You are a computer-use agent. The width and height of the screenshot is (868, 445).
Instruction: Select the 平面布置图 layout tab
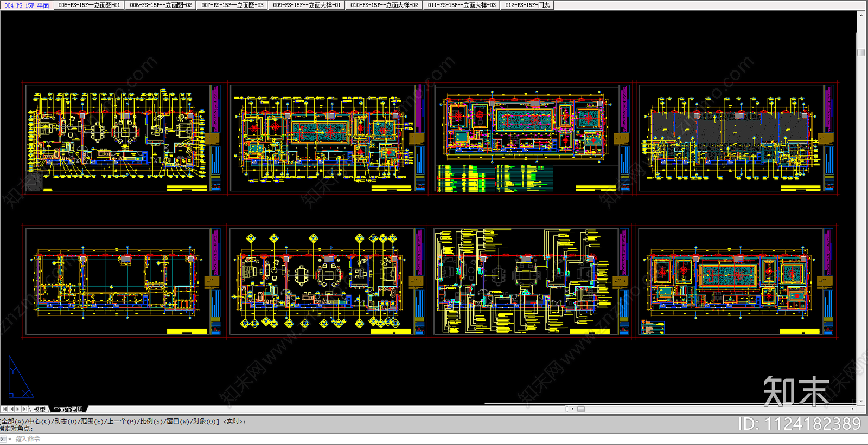click(x=68, y=409)
